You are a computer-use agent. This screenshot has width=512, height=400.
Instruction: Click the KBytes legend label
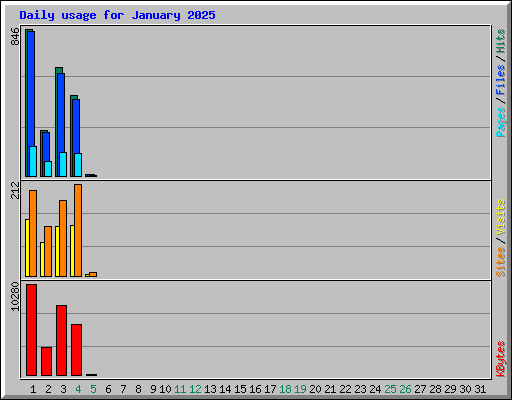coord(500,359)
